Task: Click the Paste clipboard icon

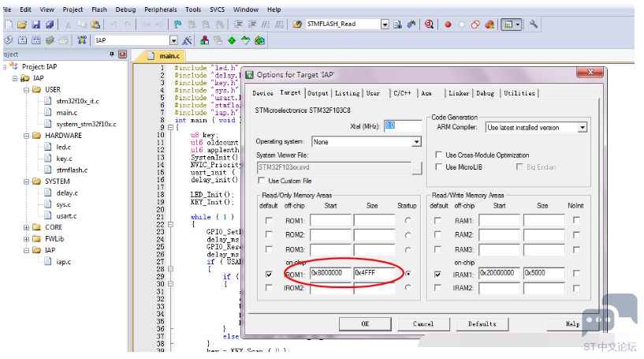Action: [x=95, y=24]
